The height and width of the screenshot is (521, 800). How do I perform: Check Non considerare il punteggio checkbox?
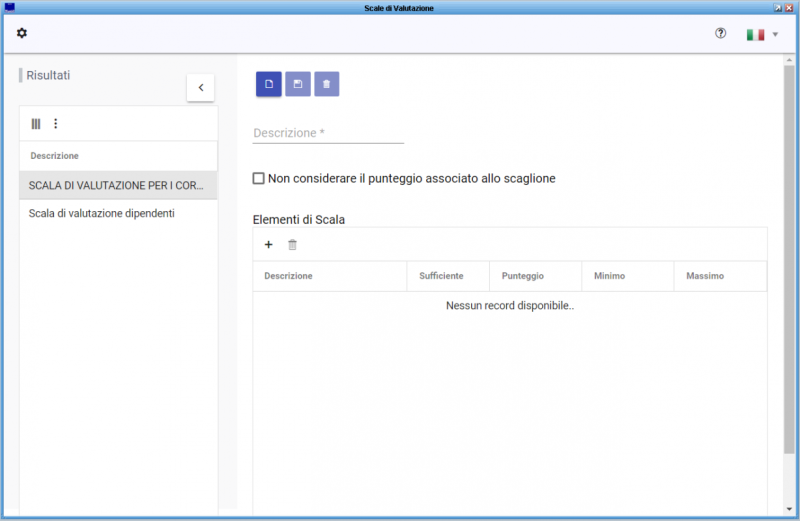coord(259,178)
